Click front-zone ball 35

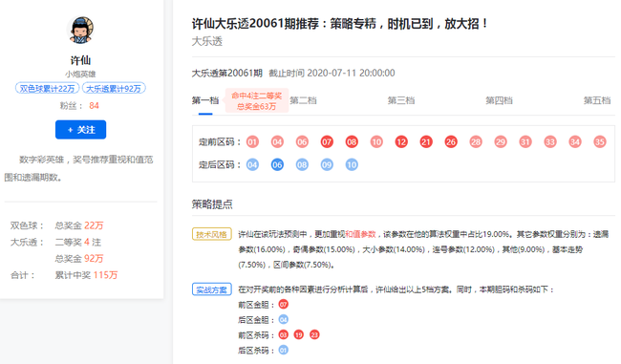(x=600, y=141)
